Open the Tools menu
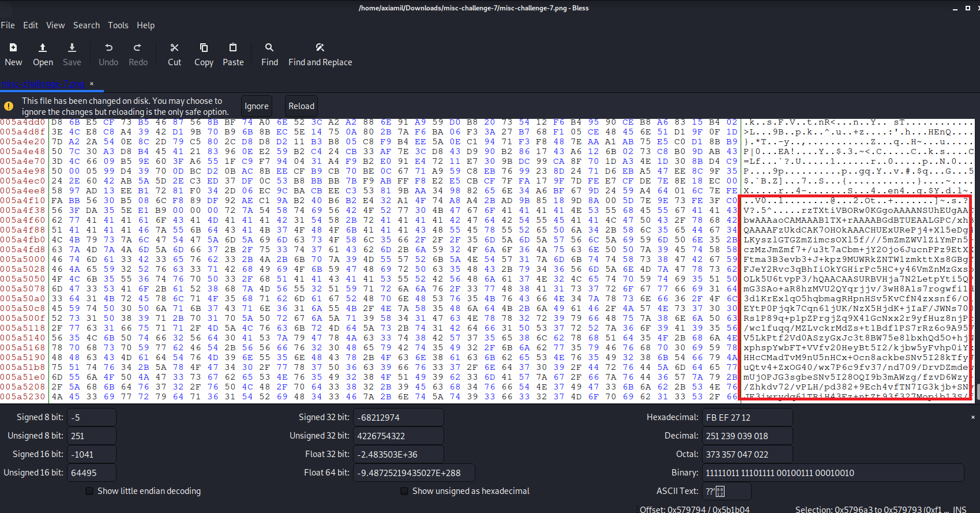The image size is (980, 513). coord(118,25)
